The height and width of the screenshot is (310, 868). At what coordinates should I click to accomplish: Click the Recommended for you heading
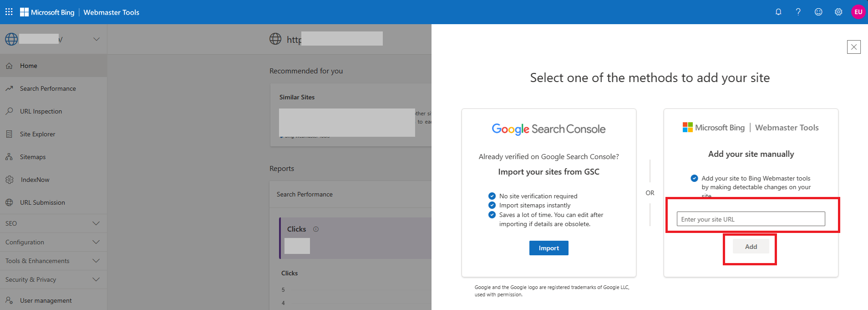pos(306,71)
